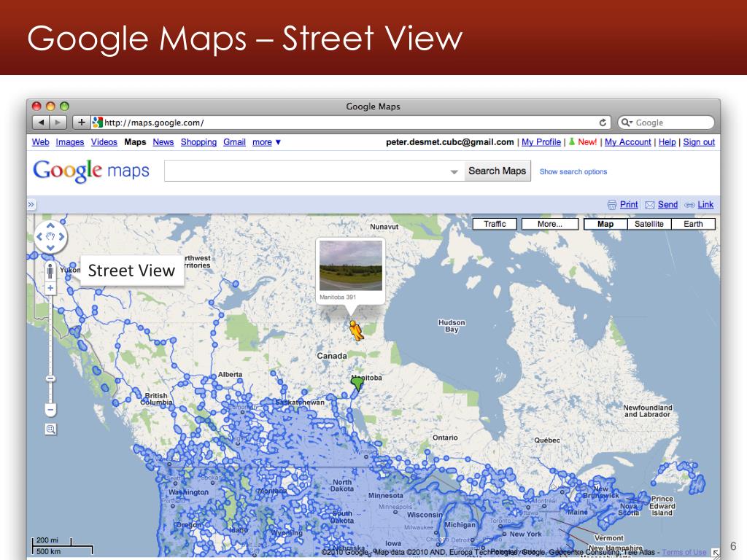This screenshot has width=747, height=560.
Task: Click the zoom-to-area magnifier under the slider
Action: point(50,429)
